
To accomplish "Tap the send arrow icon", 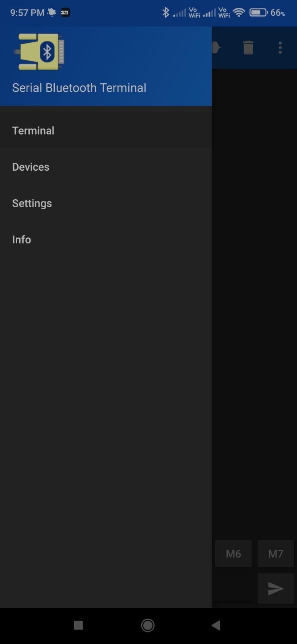I will (x=276, y=588).
